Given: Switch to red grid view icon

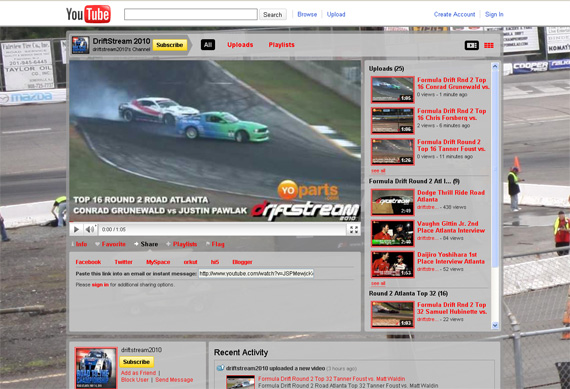Looking at the screenshot, I should [489, 45].
